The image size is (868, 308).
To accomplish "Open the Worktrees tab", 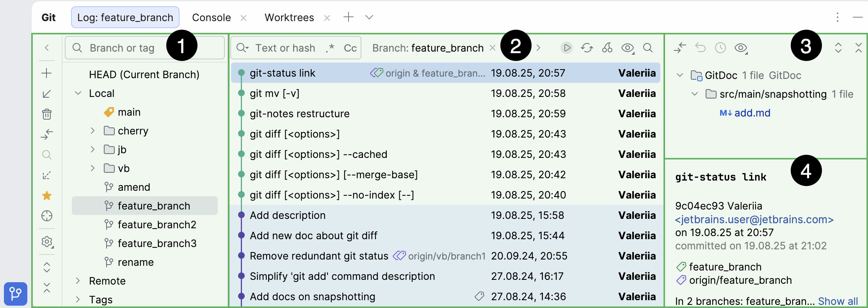I will 289,17.
